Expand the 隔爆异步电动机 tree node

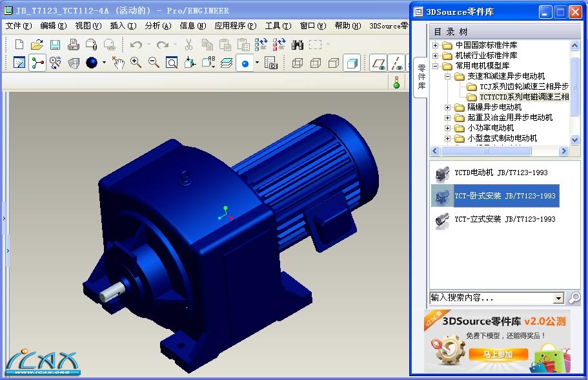coord(447,107)
